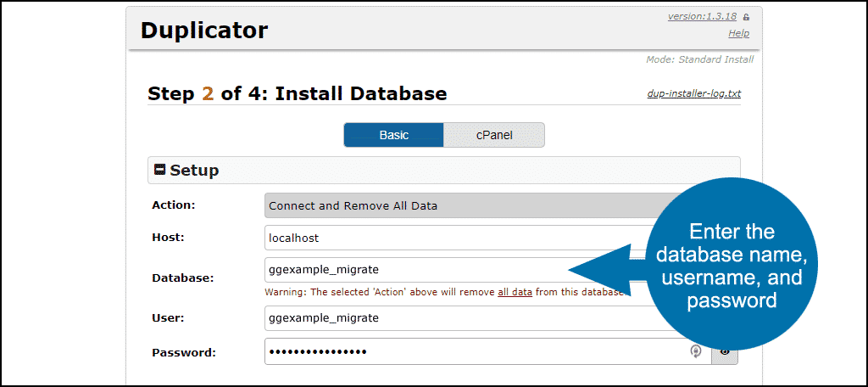Viewport: 868px width, 387px height.
Task: Switch to the Basic tab
Action: (x=393, y=135)
